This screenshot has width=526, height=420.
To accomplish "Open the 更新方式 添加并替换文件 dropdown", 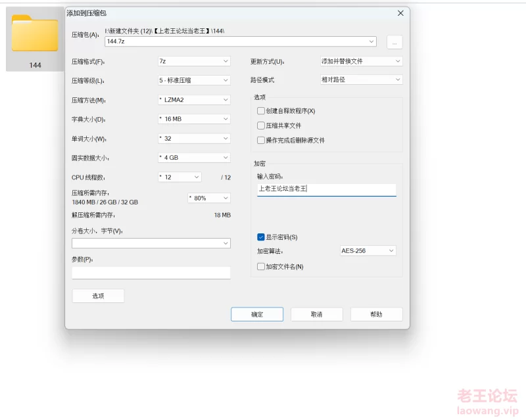I will [x=361, y=61].
